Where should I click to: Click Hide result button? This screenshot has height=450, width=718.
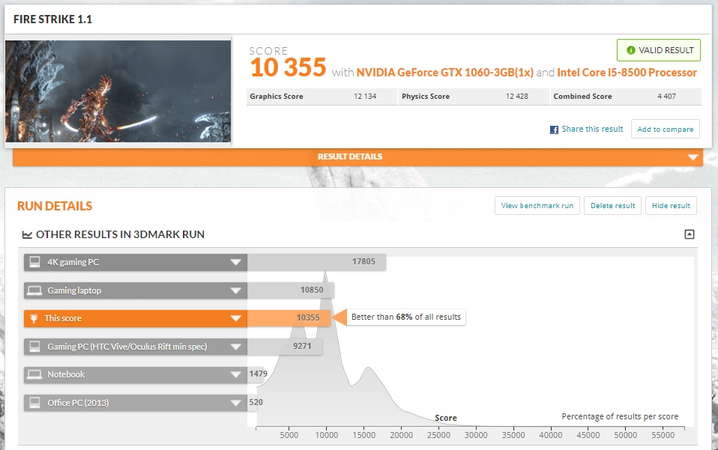671,206
